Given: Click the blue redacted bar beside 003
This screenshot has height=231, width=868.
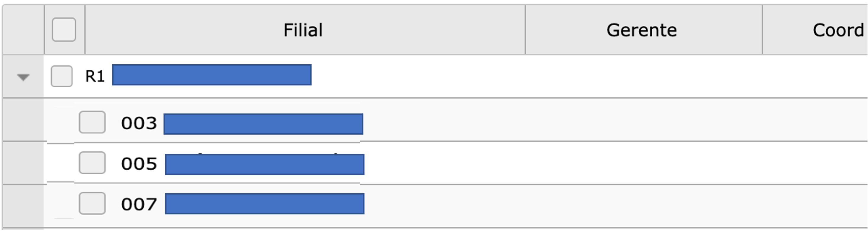Looking at the screenshot, I should [264, 124].
